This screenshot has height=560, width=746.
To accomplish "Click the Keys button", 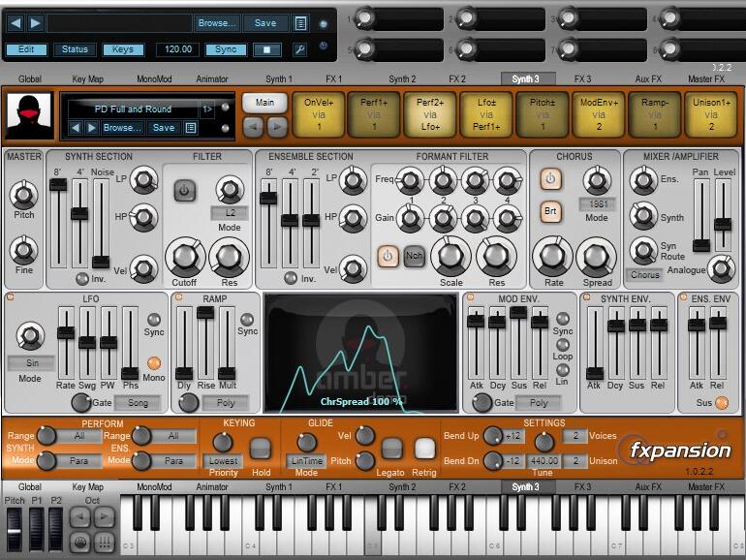I will pos(123,49).
